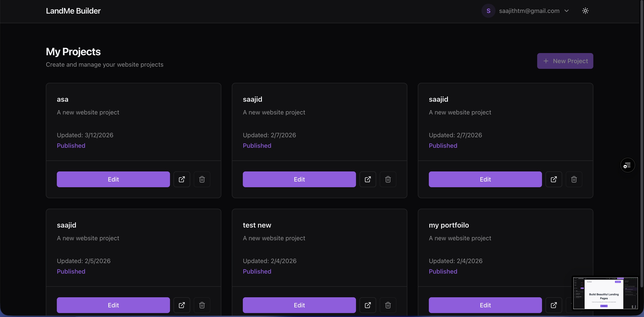This screenshot has width=644, height=317.
Task: Edit the asa project
Action: 113,179
